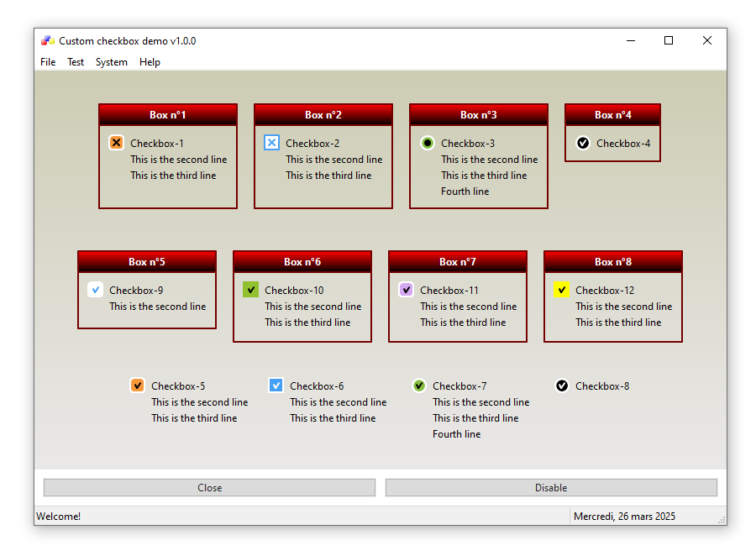
Task: Toggle the blue Checkbox-6
Action: click(x=276, y=386)
